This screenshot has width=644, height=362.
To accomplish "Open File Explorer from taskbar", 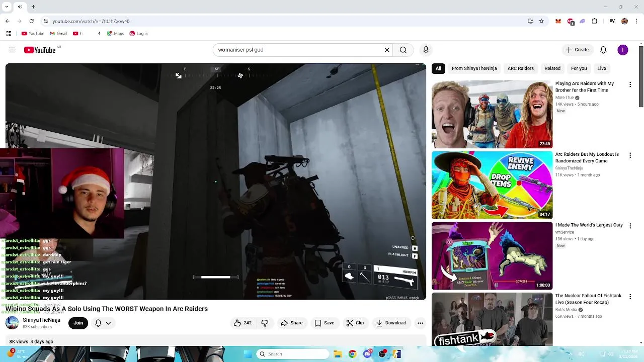I will (338, 354).
